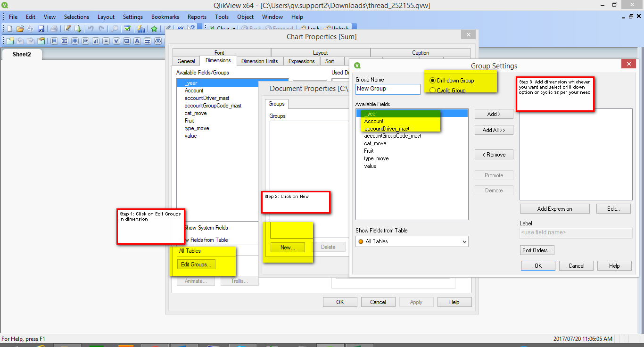Click the Demote Sheet right-arrow icon
Image resolution: width=644 pixels, height=347 pixels.
31,41
